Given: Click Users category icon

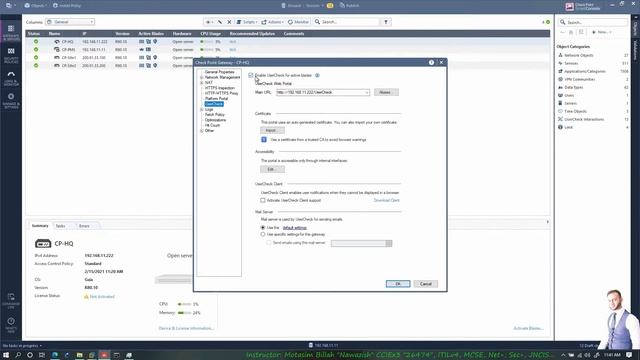Looking at the screenshot, I should (560, 95).
